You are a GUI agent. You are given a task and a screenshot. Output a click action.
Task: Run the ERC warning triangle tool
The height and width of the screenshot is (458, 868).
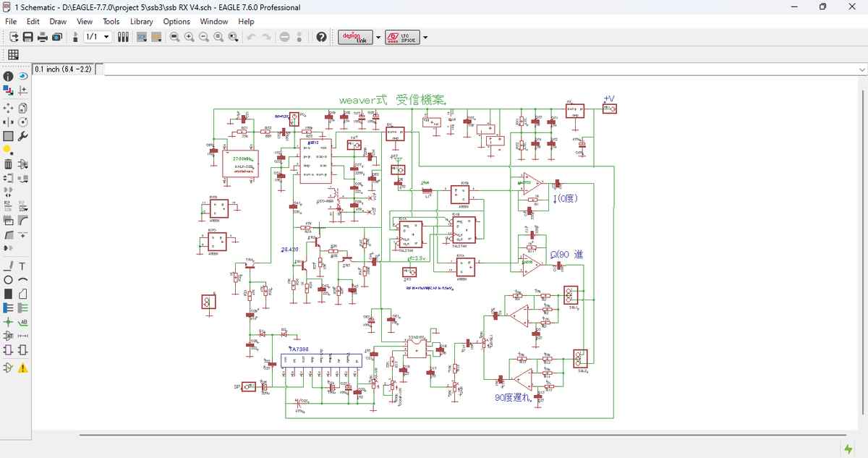coord(22,368)
